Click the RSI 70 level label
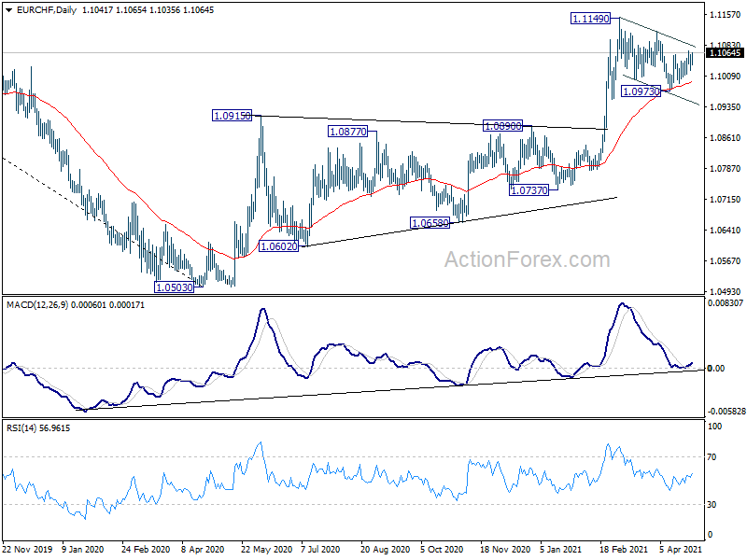Image resolution: width=747 pixels, height=560 pixels. point(712,456)
